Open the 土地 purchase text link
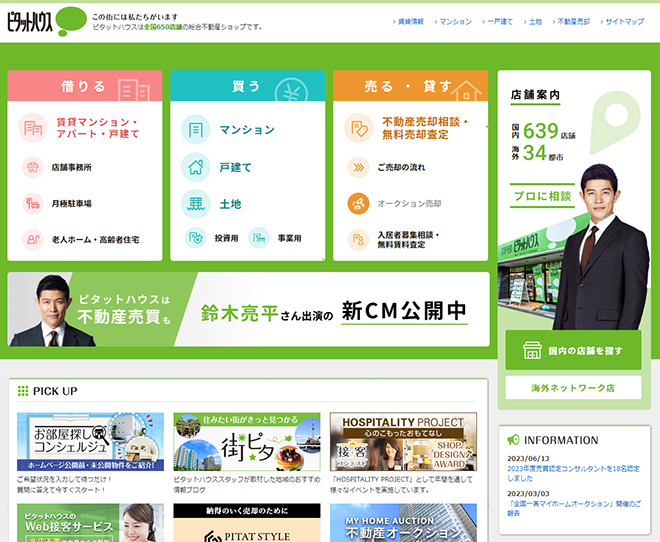The height and width of the screenshot is (542, 660). (230, 204)
